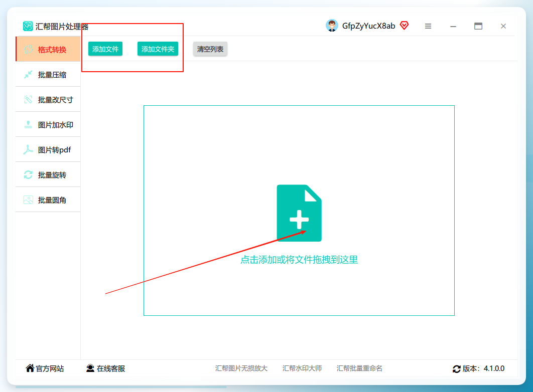Open the 官方网站 link
This screenshot has height=392, width=533.
point(45,368)
